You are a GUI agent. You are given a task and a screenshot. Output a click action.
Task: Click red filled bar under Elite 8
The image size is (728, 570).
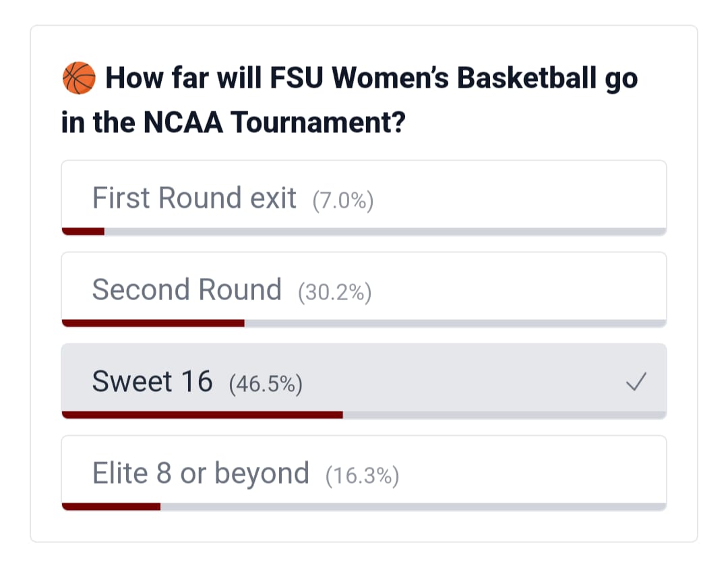click(x=111, y=507)
